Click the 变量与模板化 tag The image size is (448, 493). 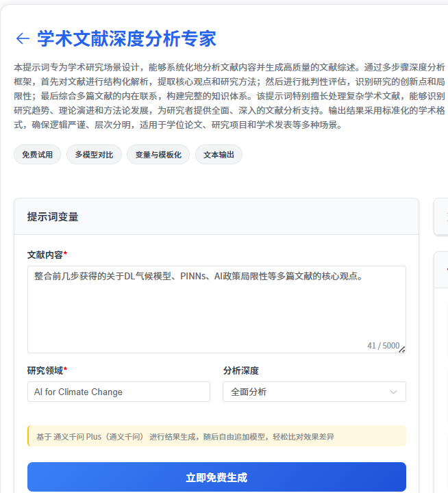pos(158,155)
